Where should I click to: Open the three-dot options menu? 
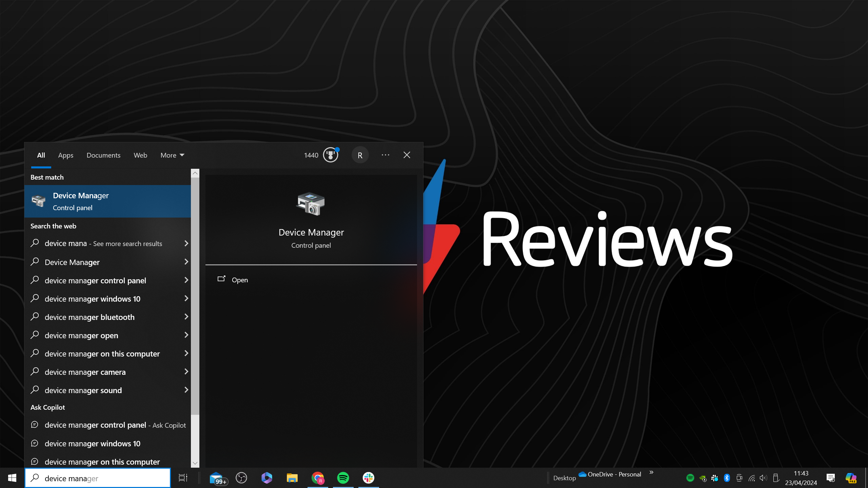(386, 155)
